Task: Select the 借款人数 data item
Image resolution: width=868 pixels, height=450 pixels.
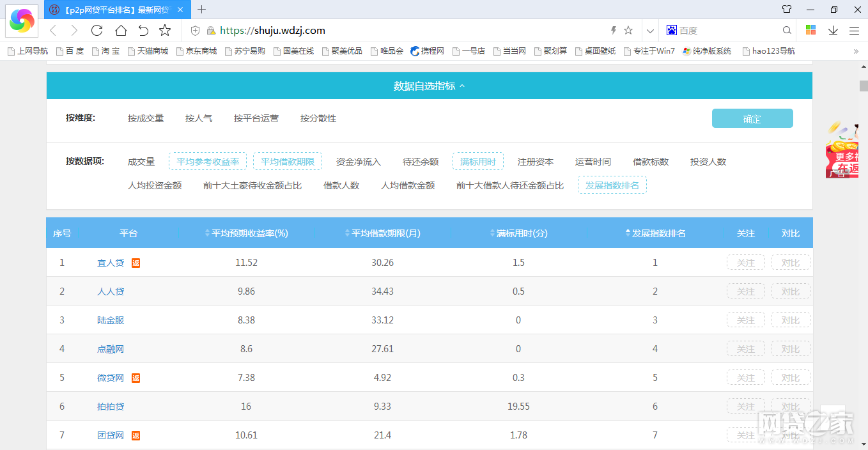Action: (x=341, y=185)
